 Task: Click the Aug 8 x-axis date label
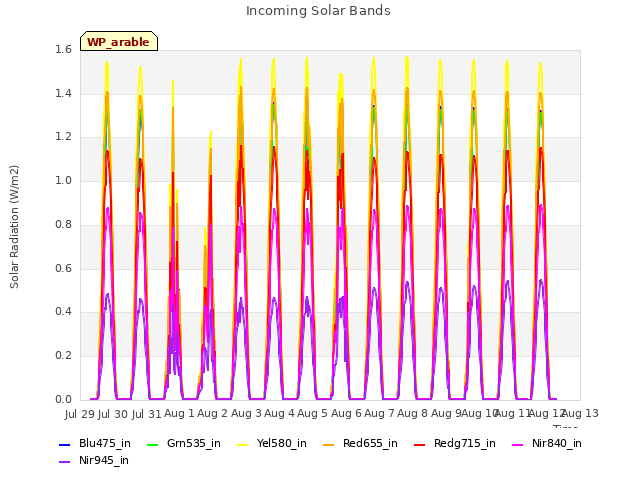coord(412,413)
